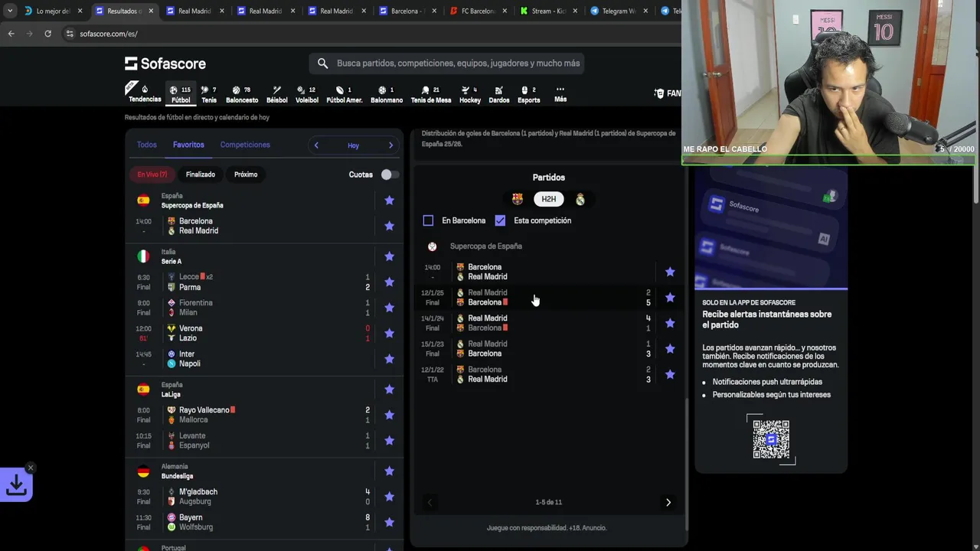
Task: Open the Serie A league link
Action: [171, 262]
